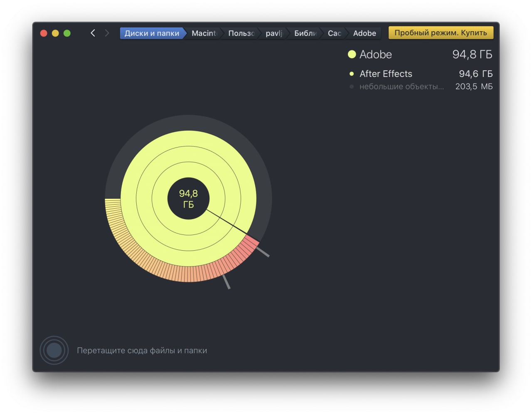This screenshot has width=532, height=415.
Task: Click the 'Пробный режим. Купить' button
Action: [441, 33]
